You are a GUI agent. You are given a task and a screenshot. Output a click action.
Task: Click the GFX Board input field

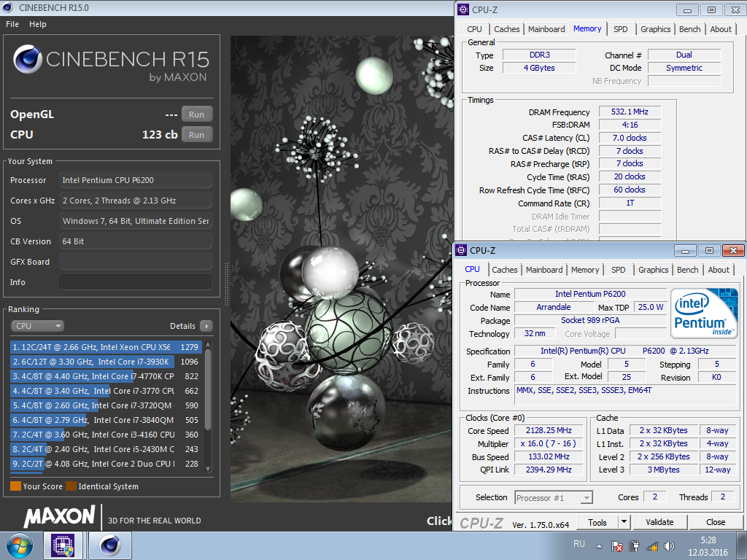(x=135, y=262)
